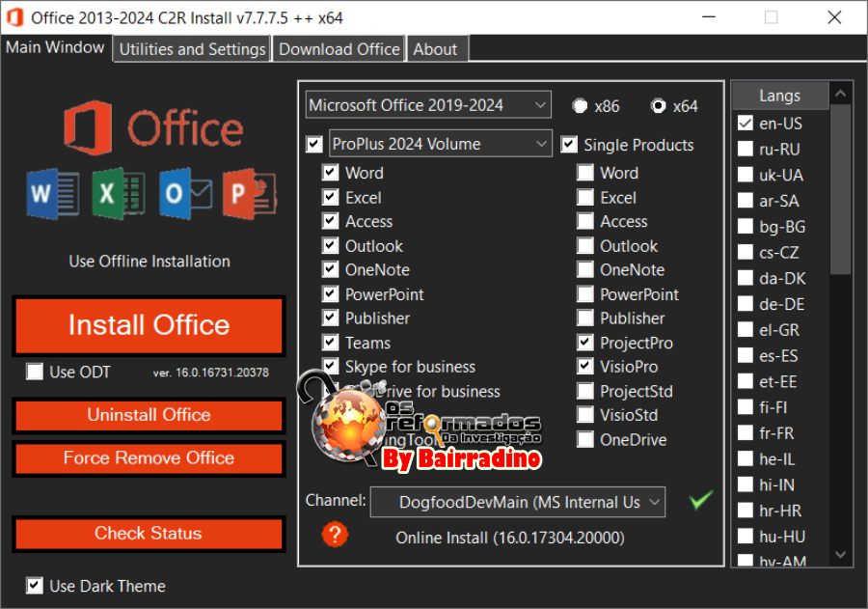Uncheck Skype for business checkbox

331,367
